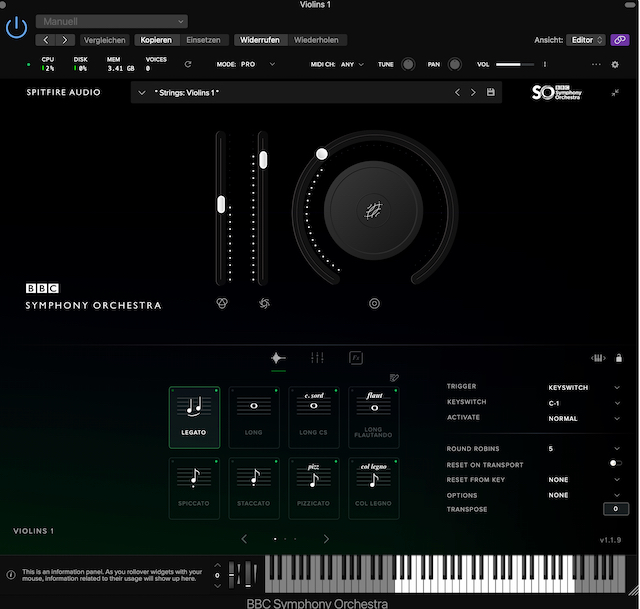Click the refresh icon next to VOICES
The width and height of the screenshot is (640, 609).
coord(188,64)
